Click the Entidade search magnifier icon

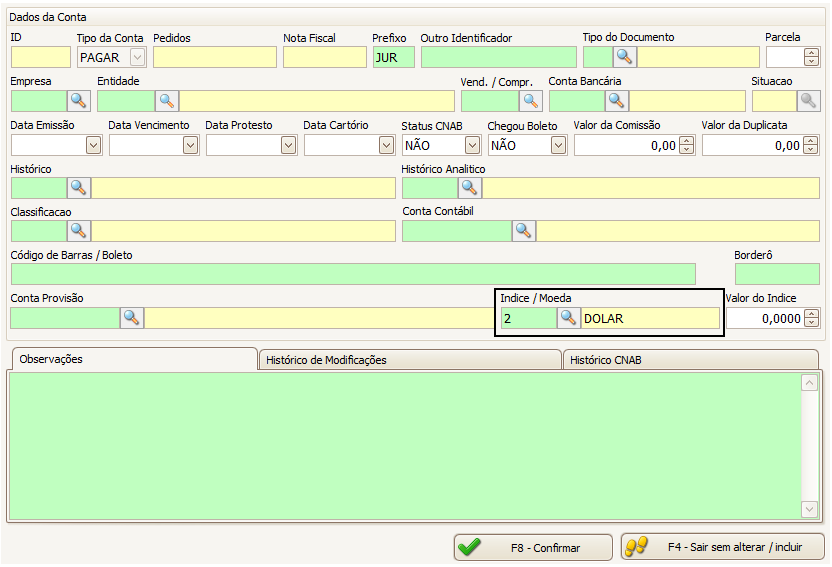167,100
